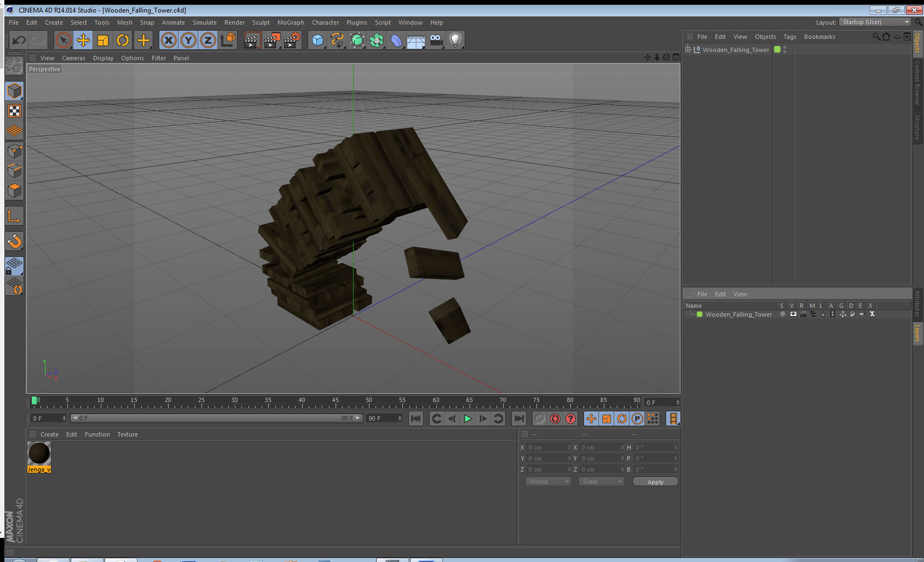This screenshot has height=562, width=924.
Task: Toggle the Enable Axis tool
Action: 14,216
